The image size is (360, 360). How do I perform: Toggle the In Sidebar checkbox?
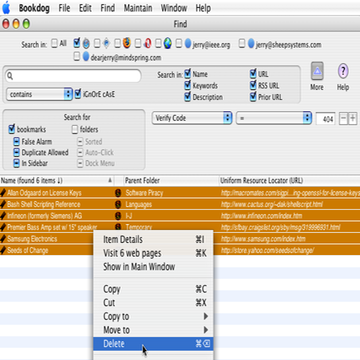click(17, 163)
